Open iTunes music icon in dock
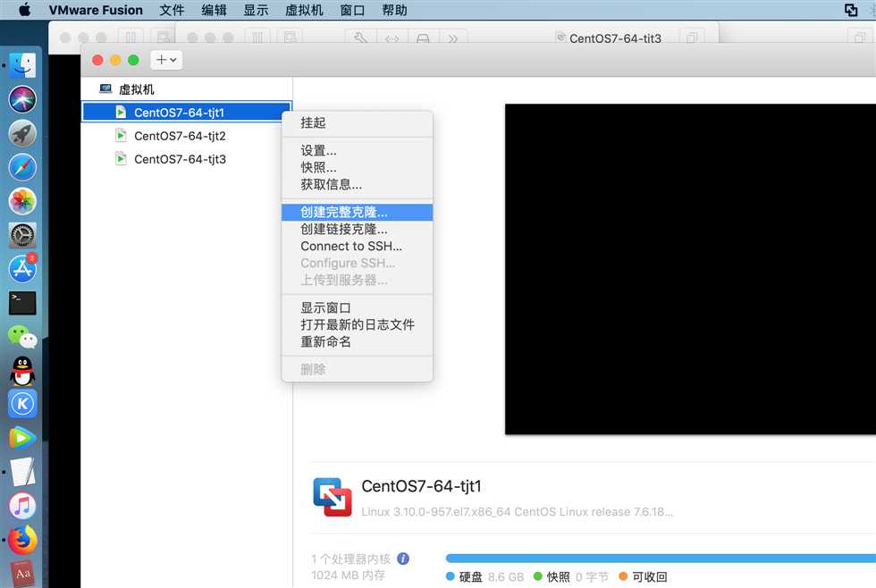Viewport: 876px width, 588px height. click(22, 506)
